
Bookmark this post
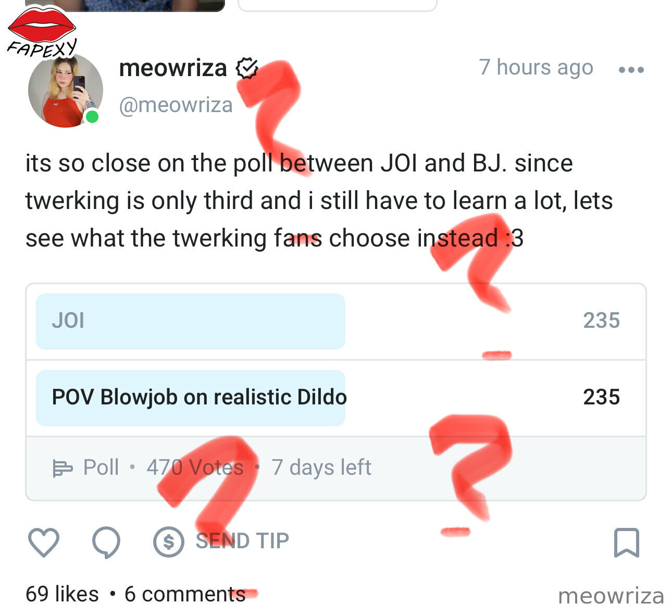tap(626, 543)
